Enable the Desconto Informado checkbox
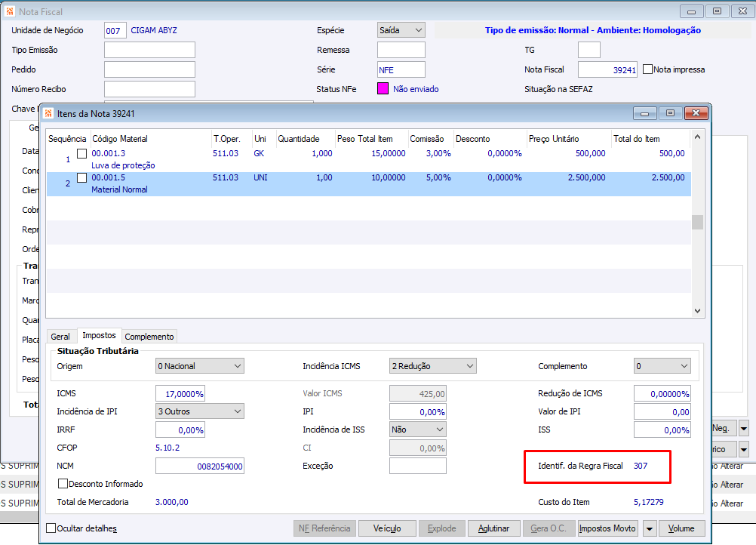Screen dimensions: 756x545 point(63,484)
